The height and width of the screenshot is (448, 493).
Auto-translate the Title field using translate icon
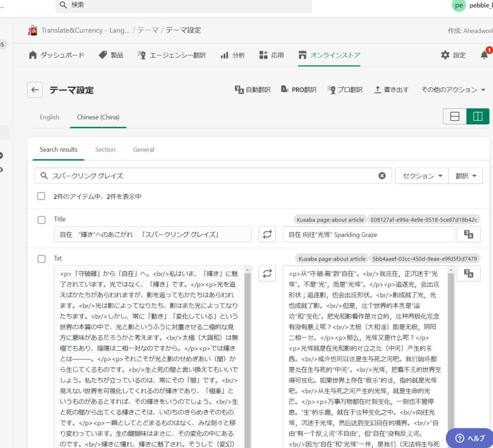(468, 235)
